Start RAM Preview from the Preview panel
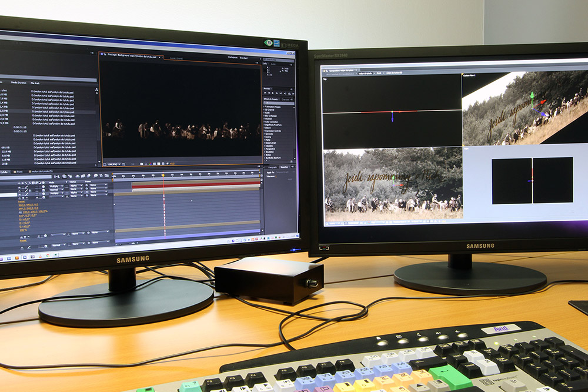 tap(292, 93)
